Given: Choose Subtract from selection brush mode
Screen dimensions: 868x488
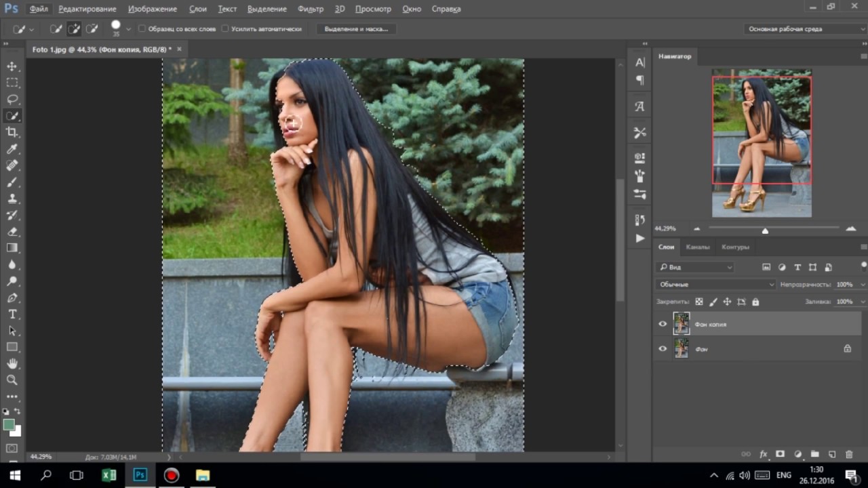Looking at the screenshot, I should click(92, 29).
